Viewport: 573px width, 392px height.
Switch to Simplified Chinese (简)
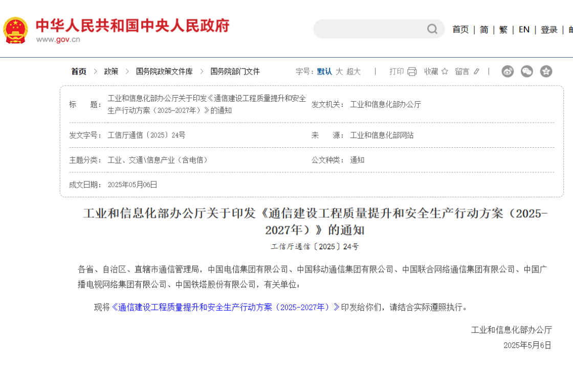(x=484, y=30)
